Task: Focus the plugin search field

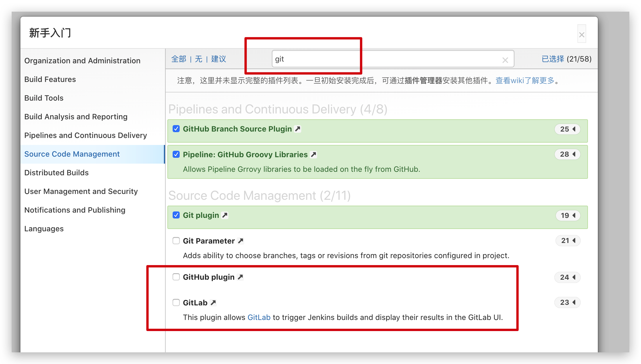Action: click(393, 59)
